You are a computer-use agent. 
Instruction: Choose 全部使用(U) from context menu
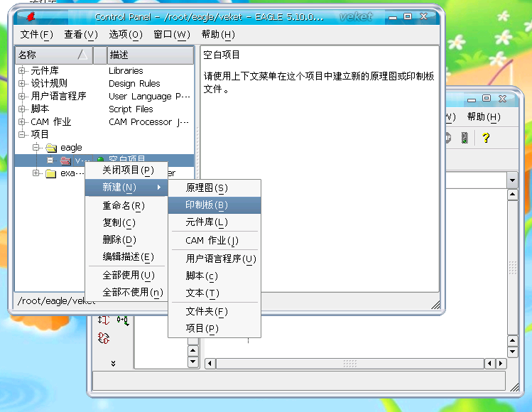126,275
